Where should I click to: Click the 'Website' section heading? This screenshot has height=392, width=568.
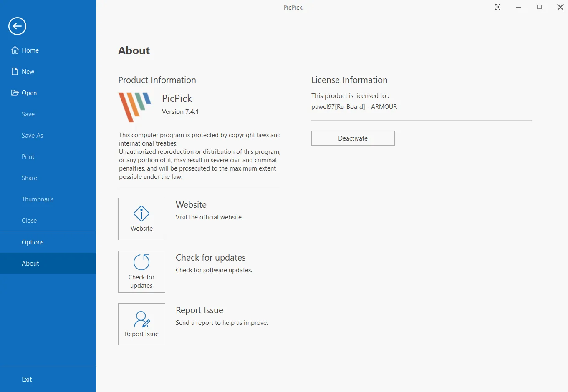point(191,205)
